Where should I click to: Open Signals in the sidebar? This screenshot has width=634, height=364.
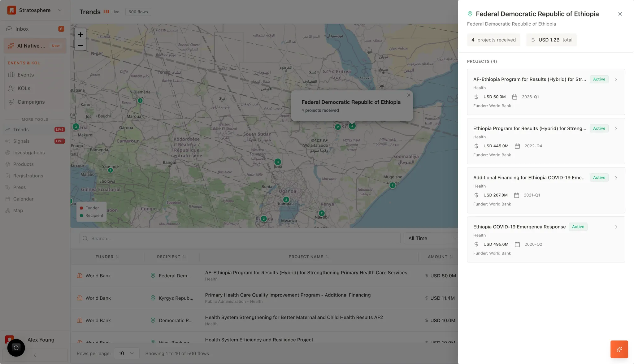coord(21,141)
